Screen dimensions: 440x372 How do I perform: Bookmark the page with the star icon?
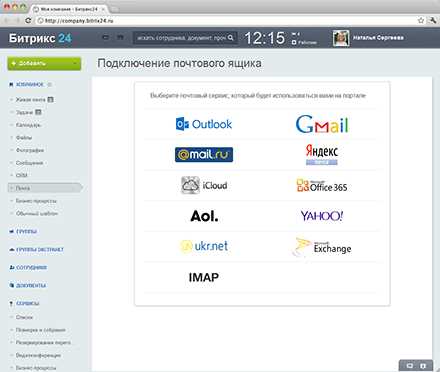(x=421, y=20)
